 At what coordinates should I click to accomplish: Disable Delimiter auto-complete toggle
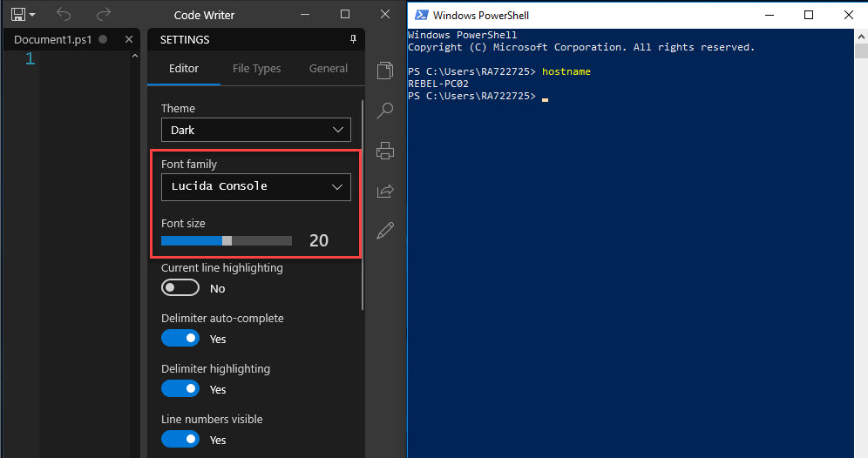click(x=180, y=338)
